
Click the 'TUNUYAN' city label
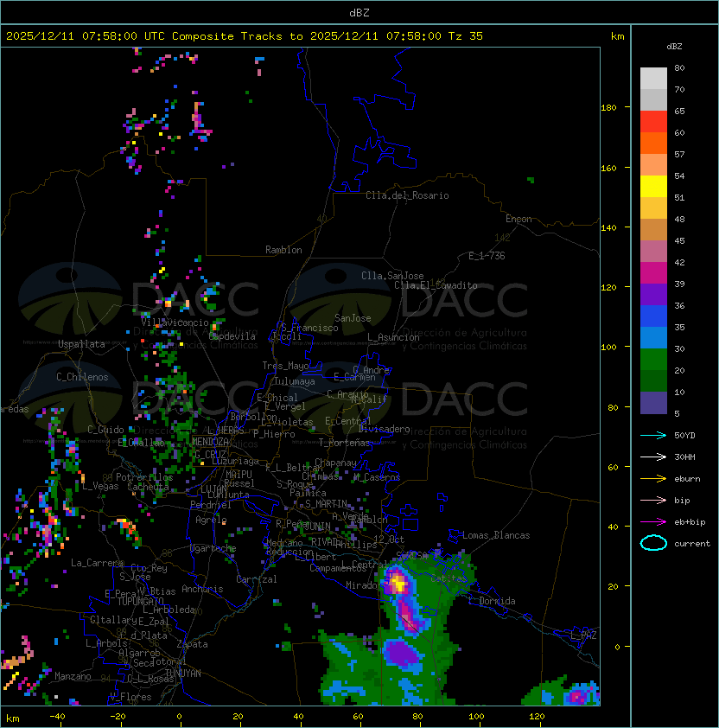pyautogui.click(x=183, y=674)
